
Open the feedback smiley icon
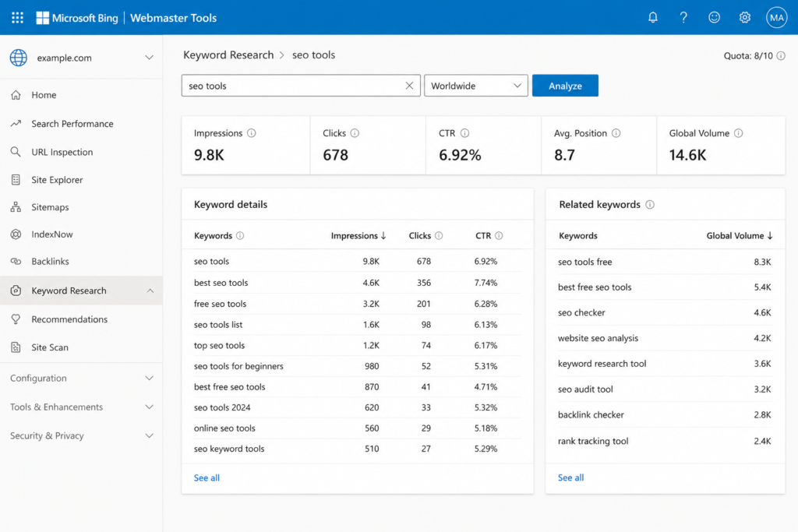pos(714,18)
